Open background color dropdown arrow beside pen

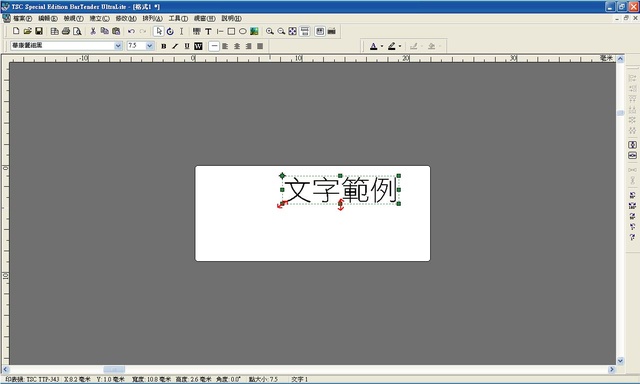tap(400, 46)
